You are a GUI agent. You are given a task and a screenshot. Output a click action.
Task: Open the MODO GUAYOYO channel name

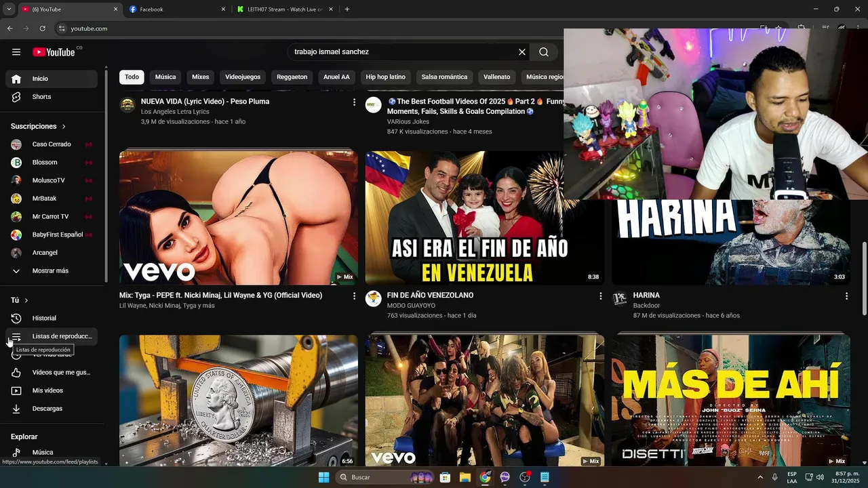(x=411, y=306)
